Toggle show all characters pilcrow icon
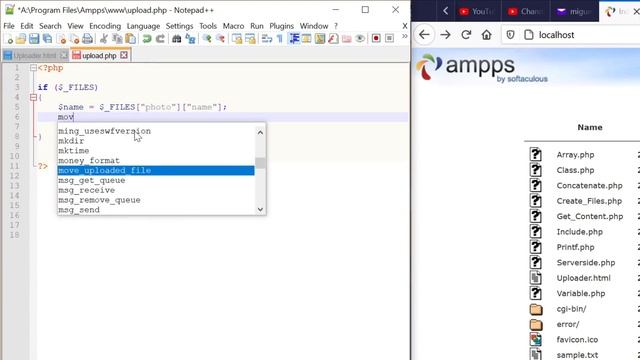Screen dimensions: 640x360 (x=280, y=39)
